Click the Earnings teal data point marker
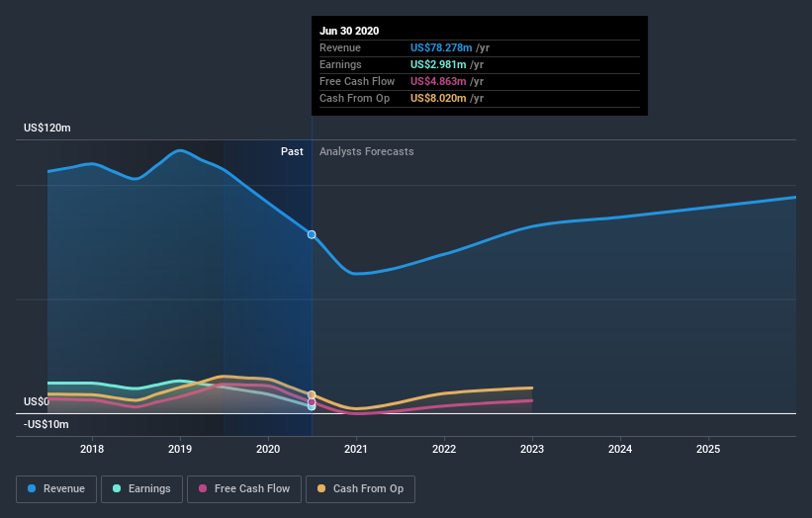 [312, 407]
